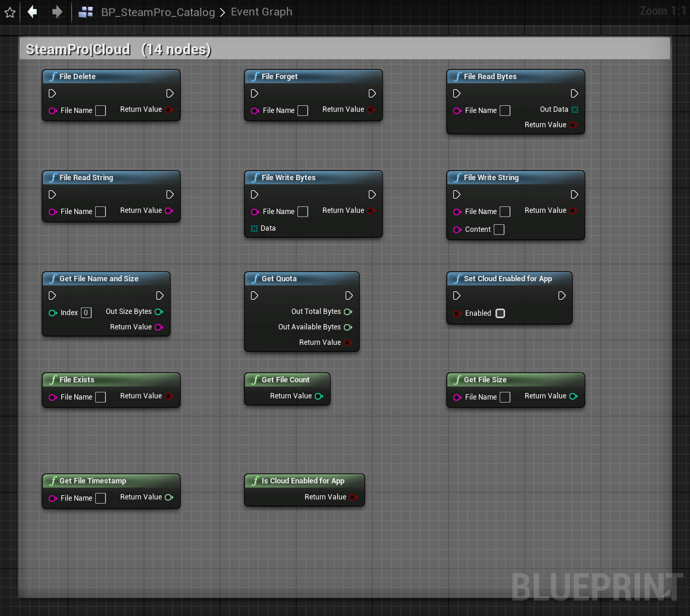Image resolution: width=690 pixels, height=616 pixels.
Task: Click Set Cloud Enabled for App output exec pin
Action: click(x=562, y=296)
